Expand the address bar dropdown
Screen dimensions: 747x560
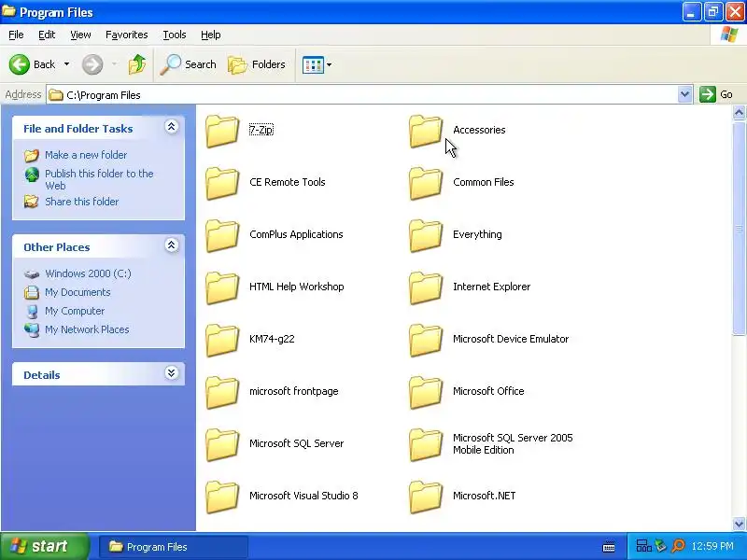pyautogui.click(x=684, y=94)
